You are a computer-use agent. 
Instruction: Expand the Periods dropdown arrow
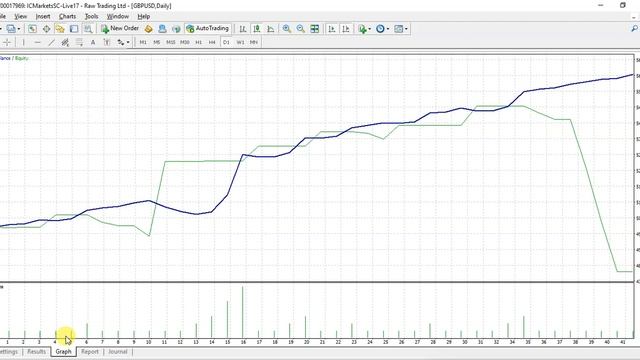tap(388, 29)
